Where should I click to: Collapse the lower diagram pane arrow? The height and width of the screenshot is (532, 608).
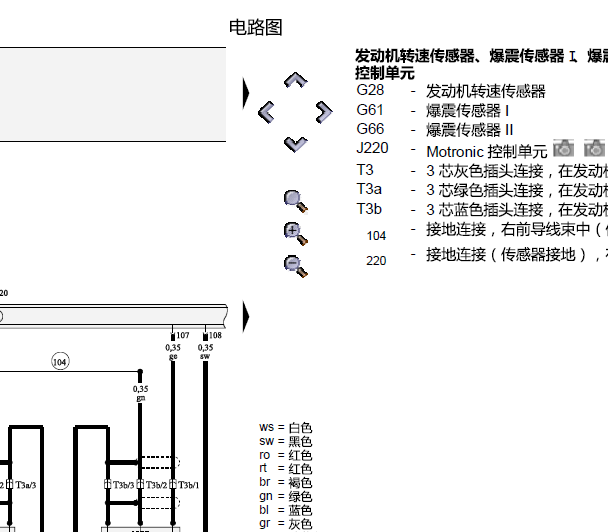click(246, 317)
